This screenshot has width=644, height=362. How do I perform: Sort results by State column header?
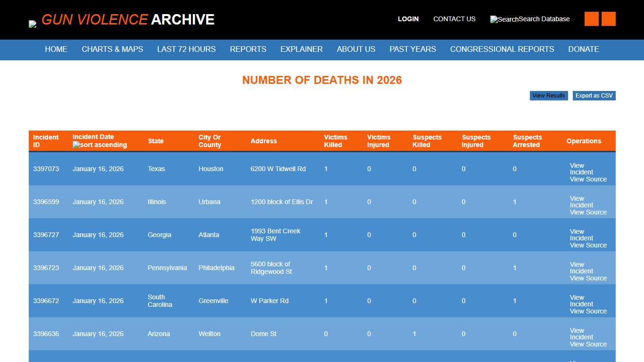pyautogui.click(x=156, y=141)
